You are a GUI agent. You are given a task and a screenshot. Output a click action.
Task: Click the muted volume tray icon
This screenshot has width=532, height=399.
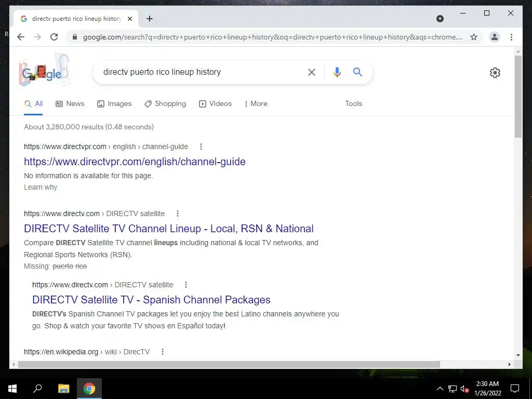pos(465,389)
